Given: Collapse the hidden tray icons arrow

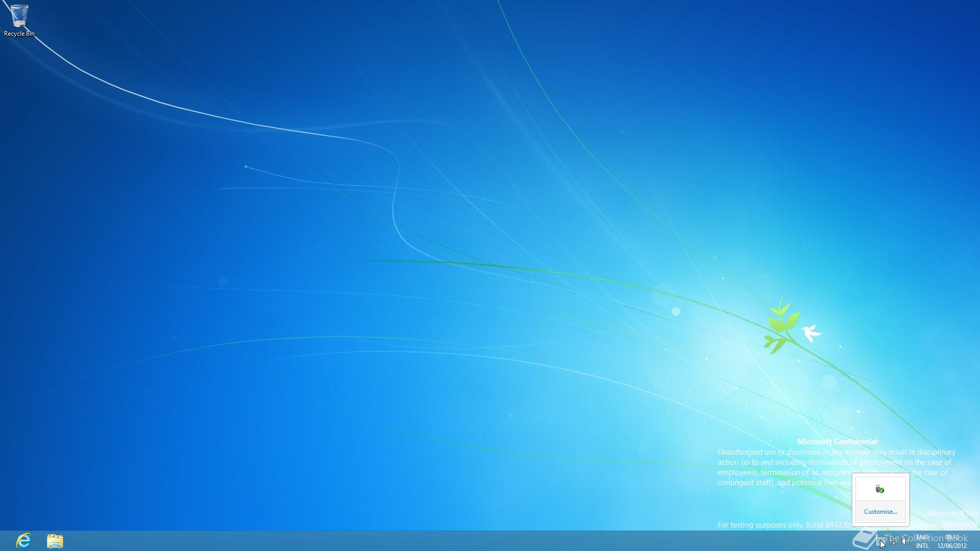Looking at the screenshot, I should [x=880, y=542].
